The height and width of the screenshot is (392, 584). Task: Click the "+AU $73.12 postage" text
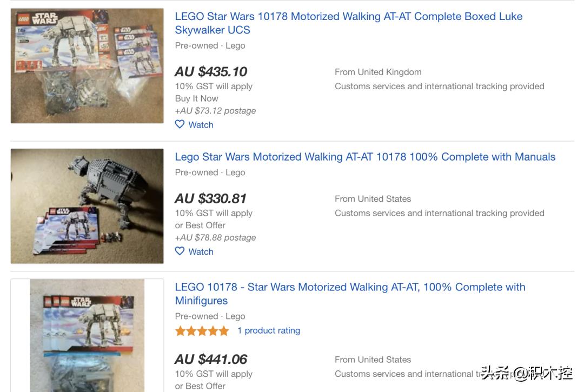(x=215, y=111)
